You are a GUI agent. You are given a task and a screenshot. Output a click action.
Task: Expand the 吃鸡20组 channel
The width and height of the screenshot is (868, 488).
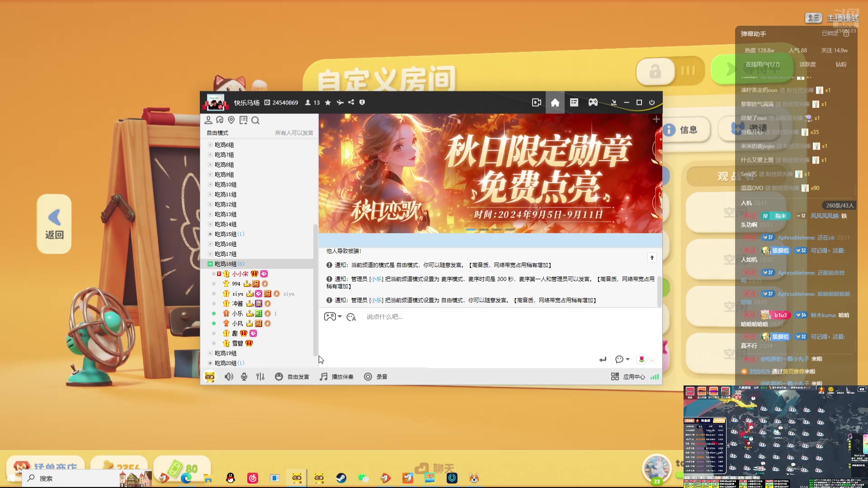(210, 363)
